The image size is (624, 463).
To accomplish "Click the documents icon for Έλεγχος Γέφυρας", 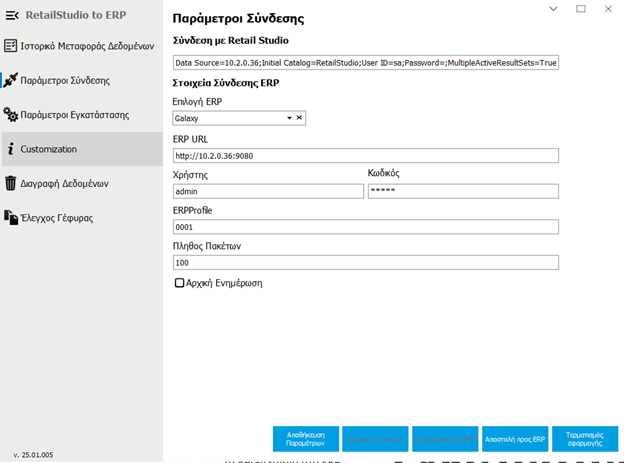I will coord(10,217).
